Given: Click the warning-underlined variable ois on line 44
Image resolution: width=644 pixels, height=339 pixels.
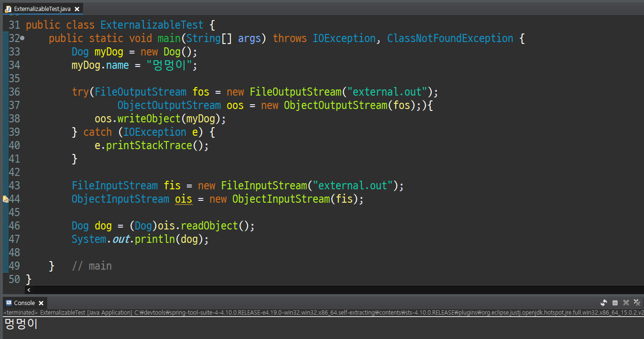Looking at the screenshot, I should click(184, 199).
